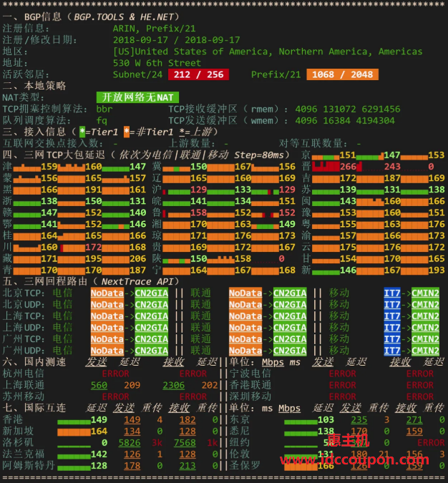The image size is (448, 483).
Task: Click the '7568' receive value for 洛杉矶
Action: click(x=185, y=443)
